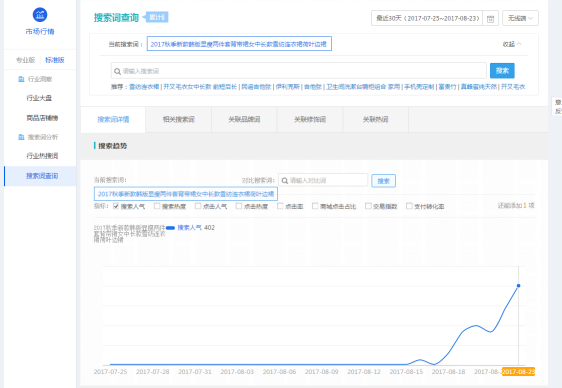Uncheck the 搜索人气 checkbox
Viewport: 562px width, 388px height.
tap(116, 206)
